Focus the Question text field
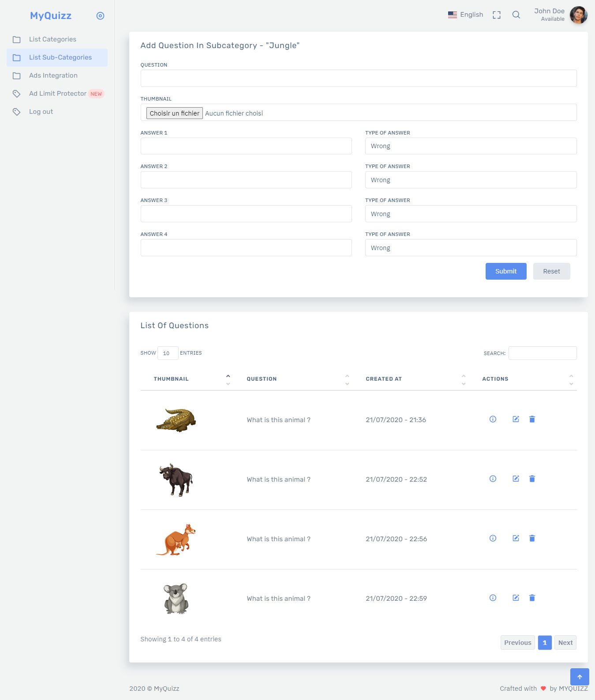This screenshot has width=595, height=700. coord(359,79)
